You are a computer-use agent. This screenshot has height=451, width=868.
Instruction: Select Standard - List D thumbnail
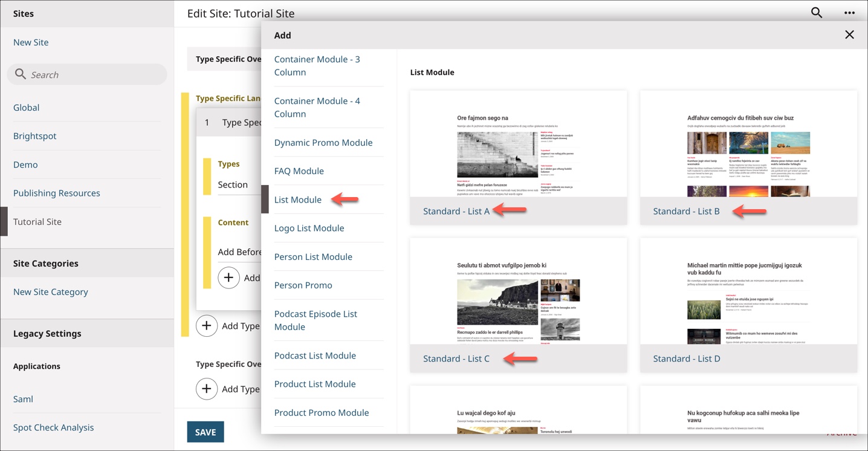(x=748, y=291)
